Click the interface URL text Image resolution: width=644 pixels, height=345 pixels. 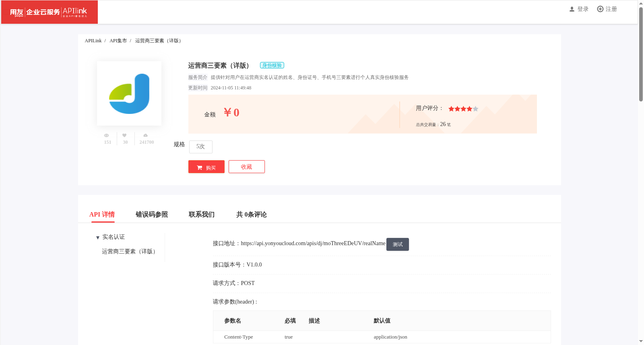tap(313, 244)
